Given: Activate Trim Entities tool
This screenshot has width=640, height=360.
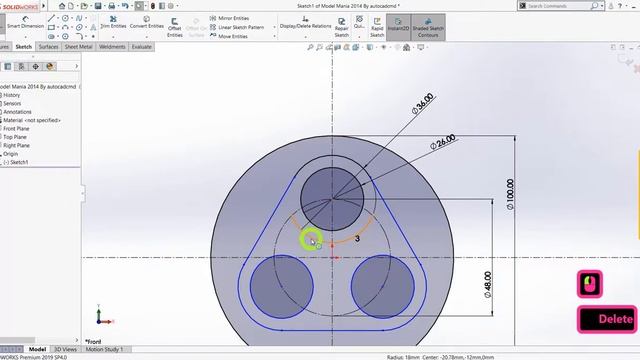Looking at the screenshot, I should 113,22.
